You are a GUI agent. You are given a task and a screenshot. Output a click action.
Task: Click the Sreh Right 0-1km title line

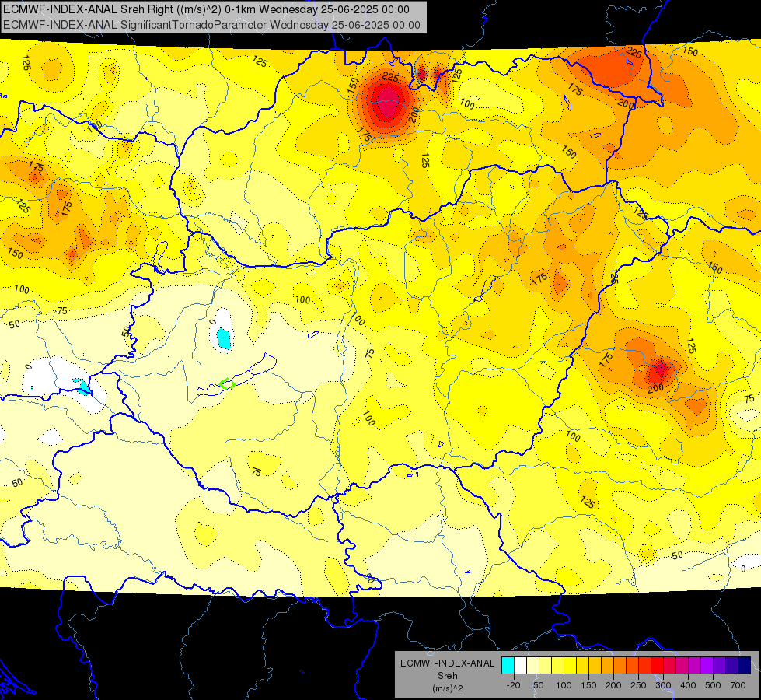click(x=206, y=9)
